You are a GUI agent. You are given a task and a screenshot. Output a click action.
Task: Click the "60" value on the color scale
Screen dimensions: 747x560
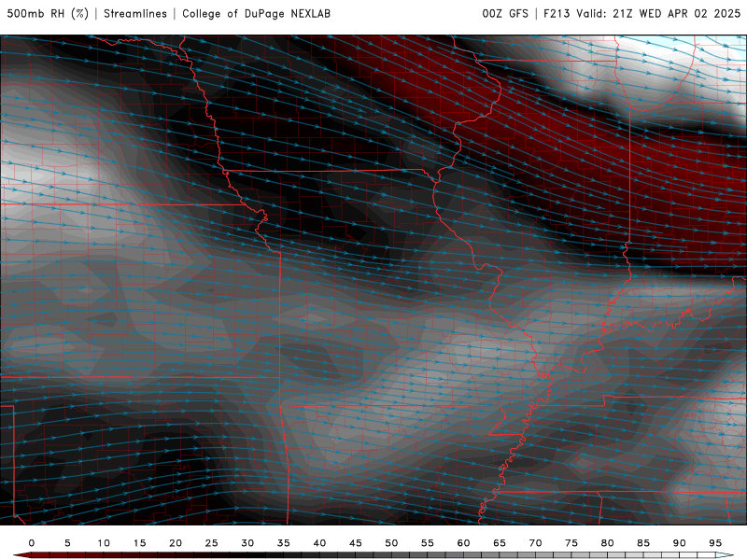point(463,543)
